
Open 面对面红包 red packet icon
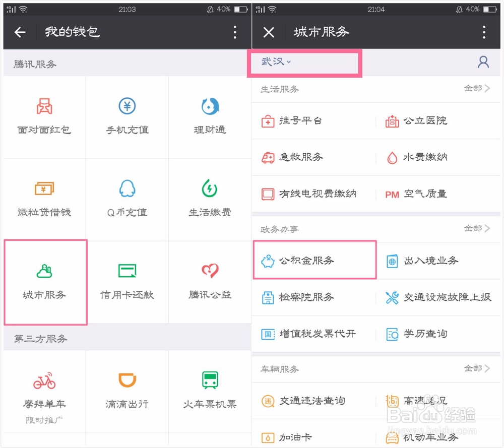pyautogui.click(x=44, y=106)
